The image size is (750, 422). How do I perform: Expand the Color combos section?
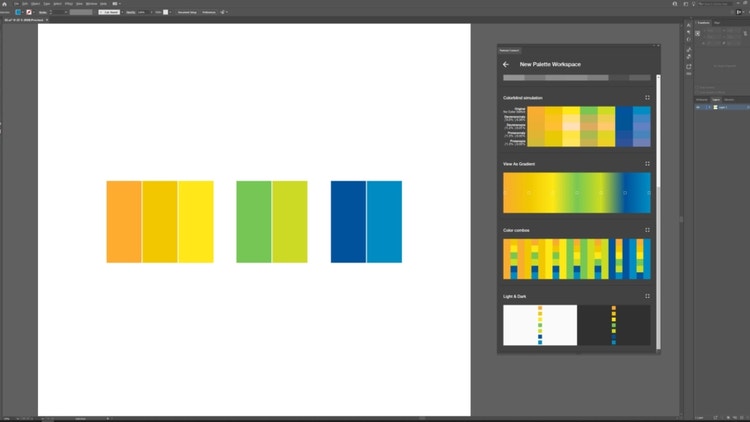pyautogui.click(x=647, y=230)
